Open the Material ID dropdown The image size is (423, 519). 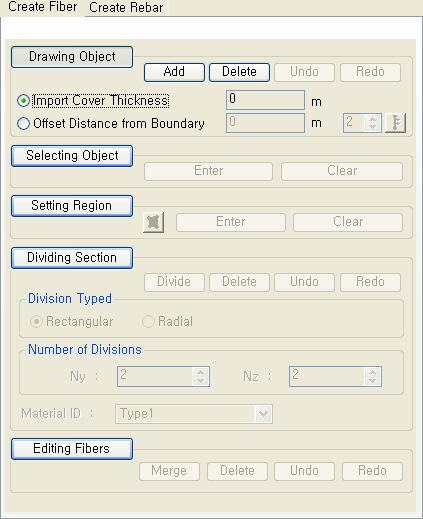click(263, 414)
